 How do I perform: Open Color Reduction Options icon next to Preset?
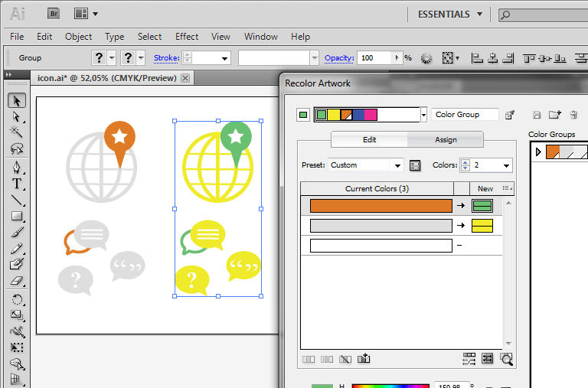click(415, 165)
